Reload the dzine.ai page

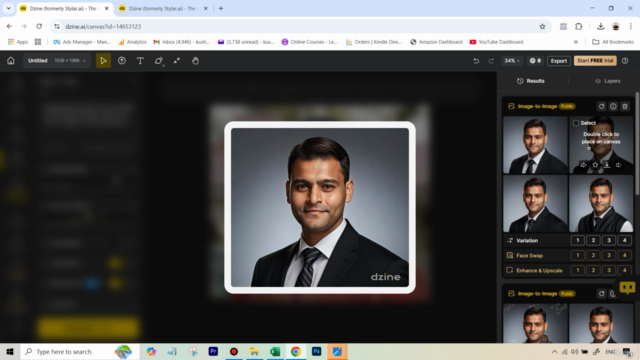[x=39, y=27]
